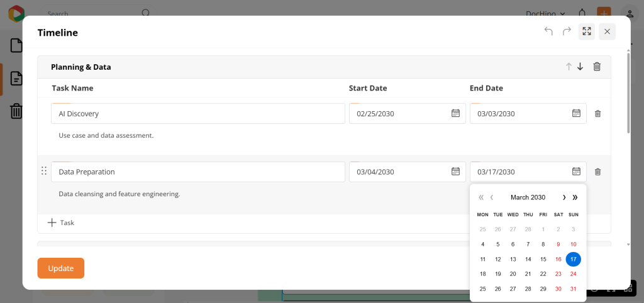Click the Update button

[x=60, y=268]
